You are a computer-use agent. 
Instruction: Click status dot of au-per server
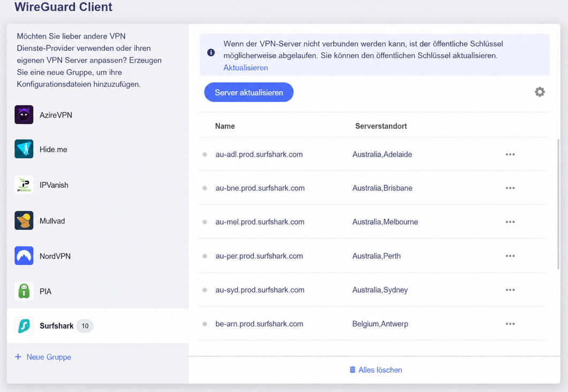point(205,256)
